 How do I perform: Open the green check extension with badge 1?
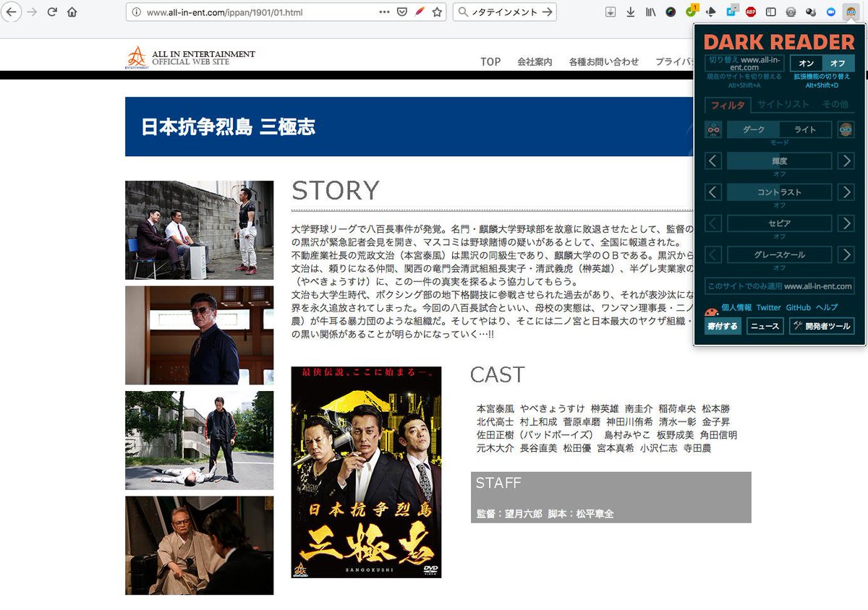(691, 12)
